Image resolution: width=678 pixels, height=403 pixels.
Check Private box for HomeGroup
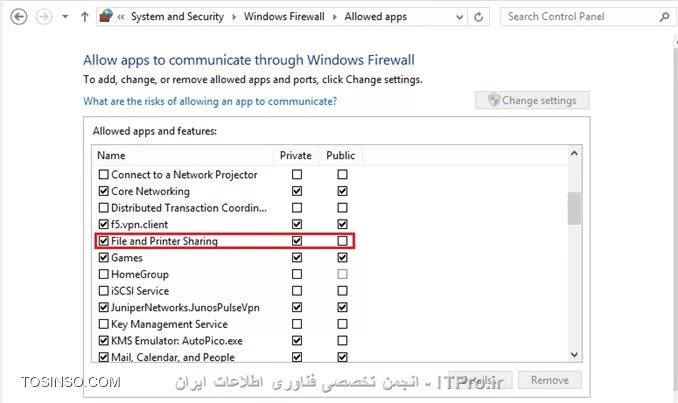coord(297,274)
